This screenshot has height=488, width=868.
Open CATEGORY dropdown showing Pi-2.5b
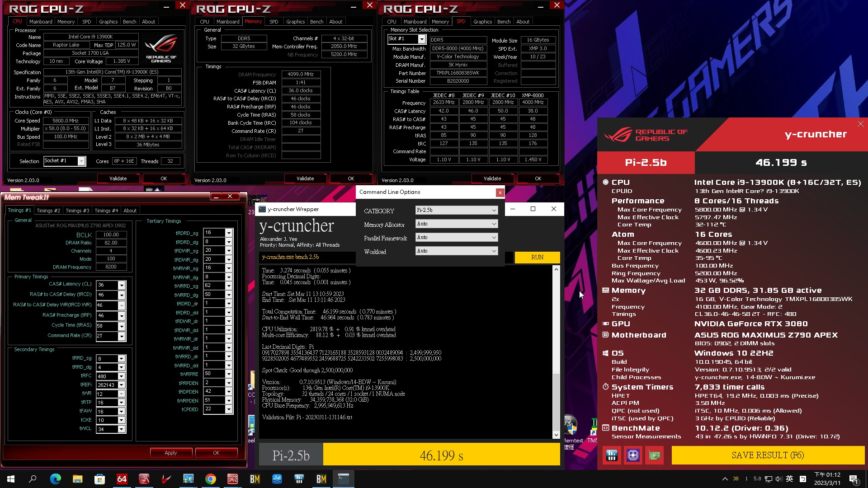pyautogui.click(x=457, y=210)
